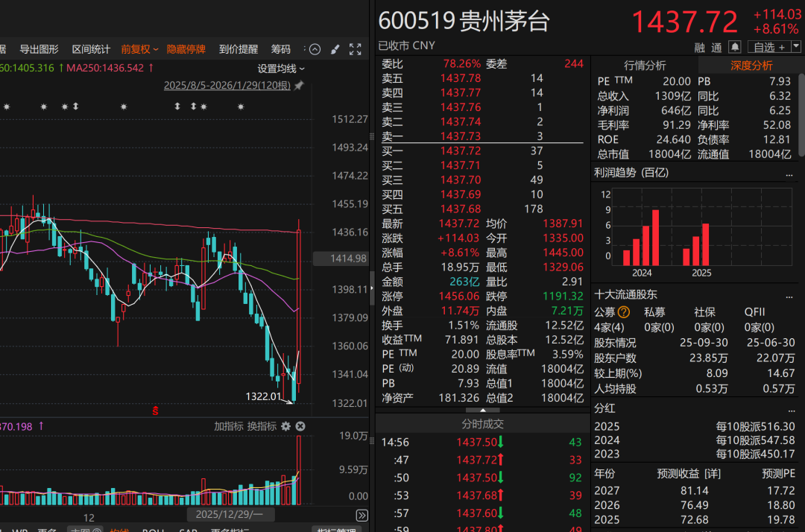Open 到价提醒 price alert
This screenshot has height=532, width=805.
(x=239, y=49)
